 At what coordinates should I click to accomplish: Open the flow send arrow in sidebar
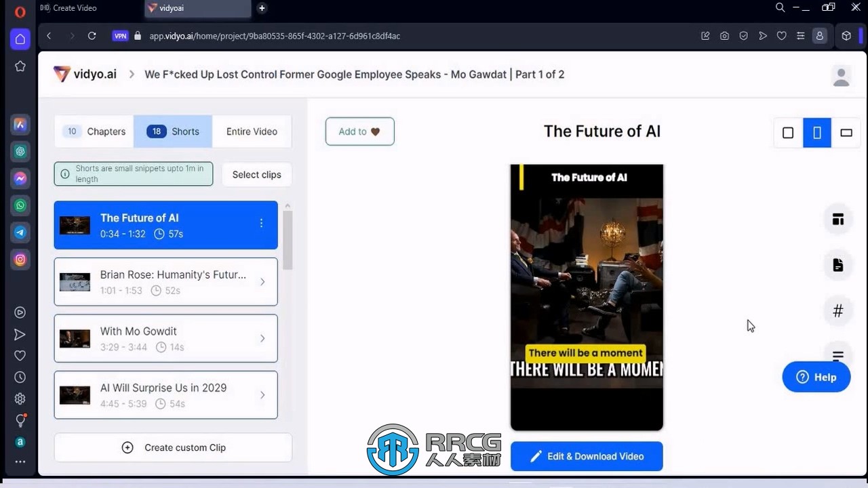tap(20, 334)
